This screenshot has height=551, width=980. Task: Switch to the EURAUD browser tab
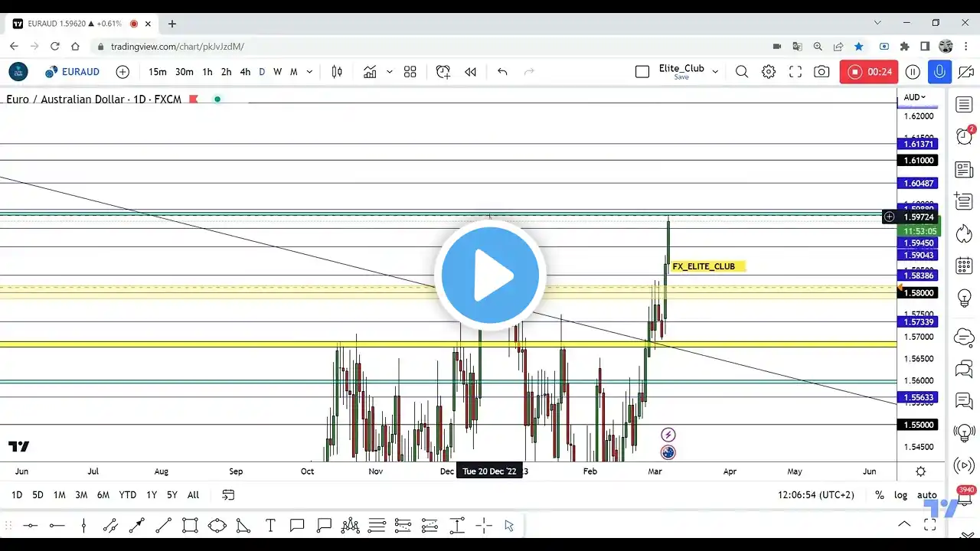pyautogui.click(x=83, y=24)
